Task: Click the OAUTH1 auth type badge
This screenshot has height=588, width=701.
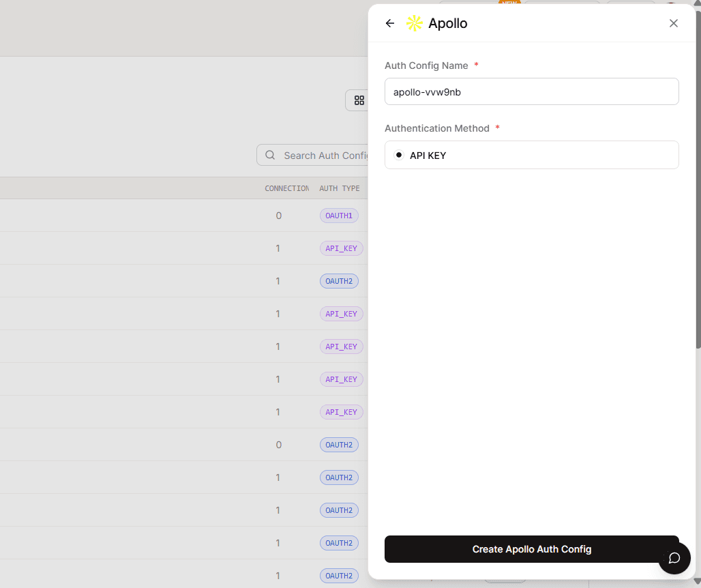Action: point(339,216)
